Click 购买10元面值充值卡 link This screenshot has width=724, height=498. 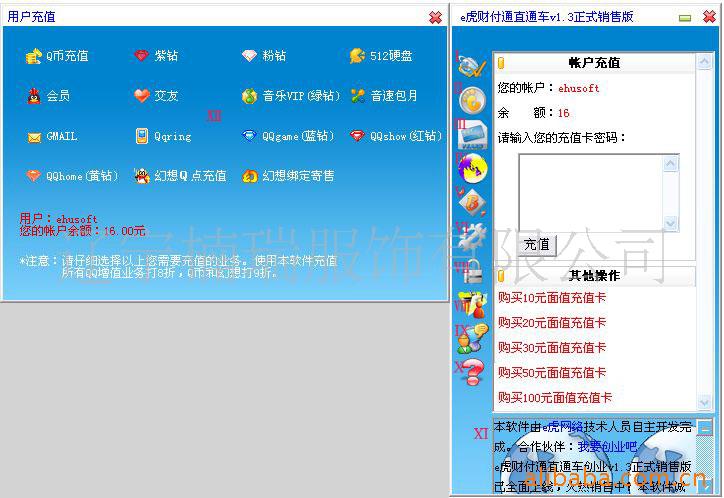point(552,298)
